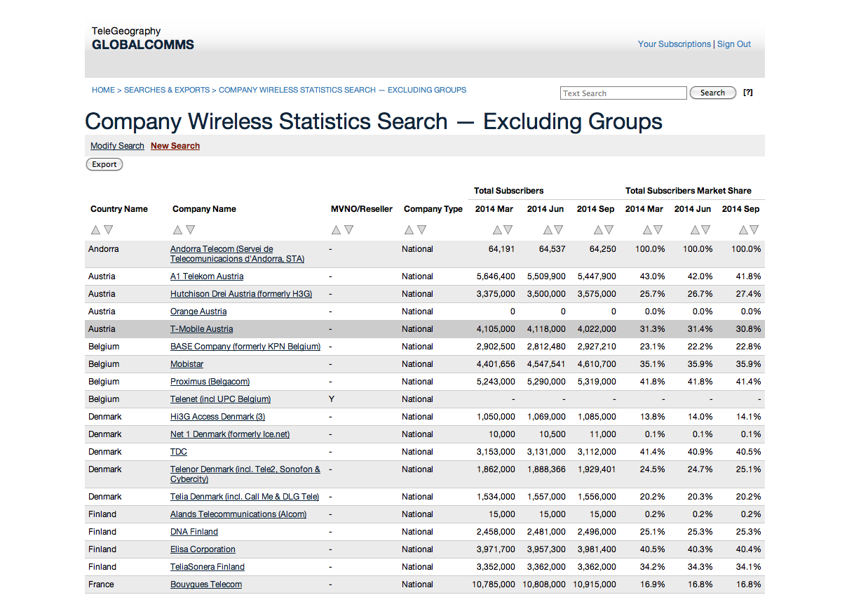Open Your Subscriptions link

(x=674, y=44)
